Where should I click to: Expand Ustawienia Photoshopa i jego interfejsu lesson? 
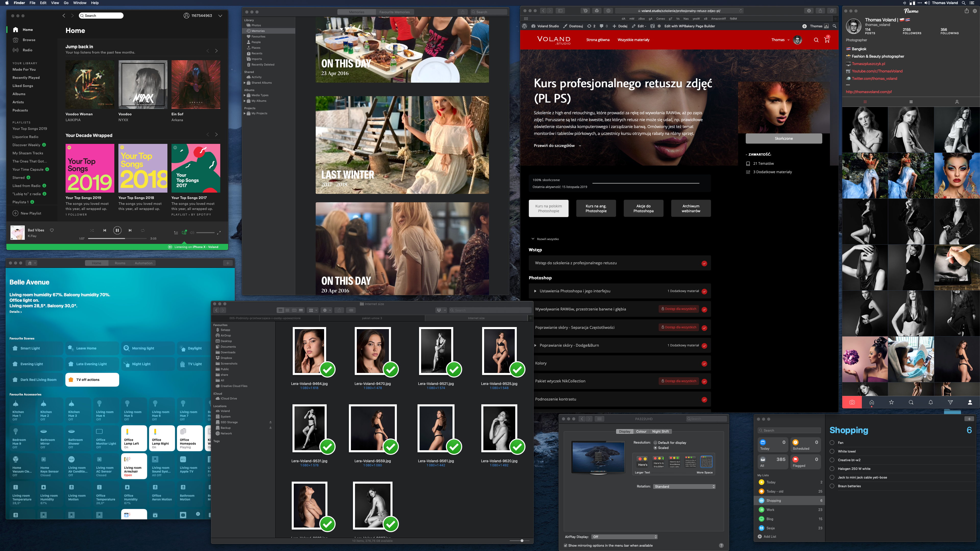coord(535,291)
